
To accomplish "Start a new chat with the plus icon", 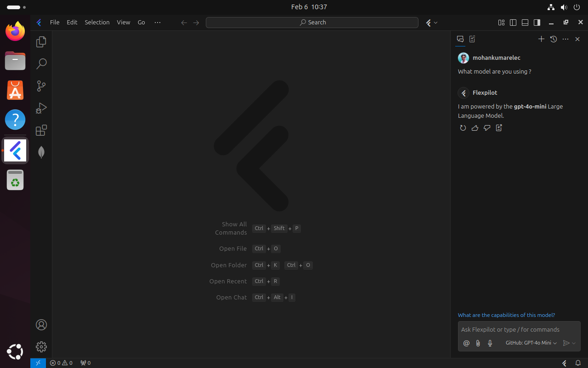I will 541,39.
